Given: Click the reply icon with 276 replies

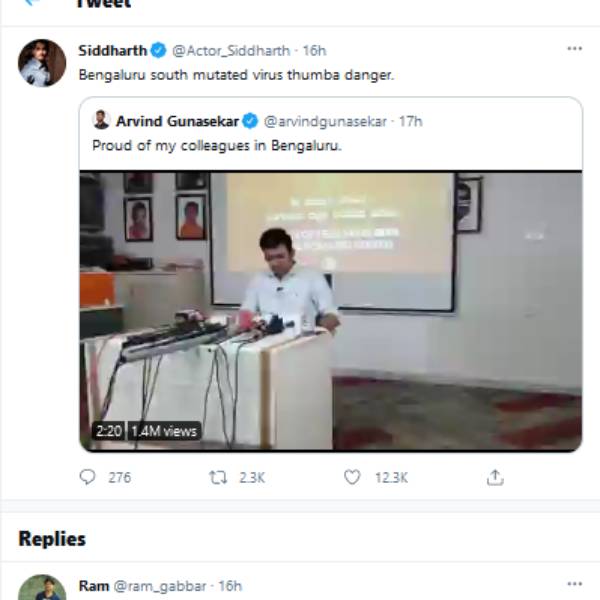Looking at the screenshot, I should pyautogui.click(x=88, y=478).
